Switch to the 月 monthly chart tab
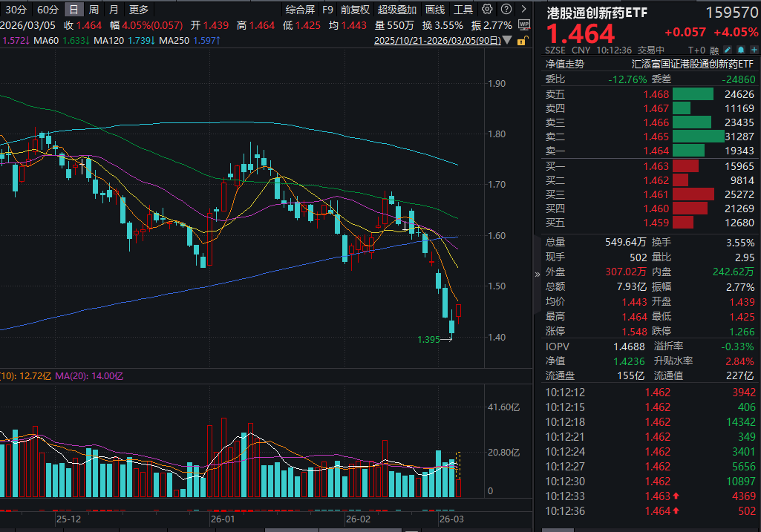Screen dimensions: 761x532 (x=112, y=9)
